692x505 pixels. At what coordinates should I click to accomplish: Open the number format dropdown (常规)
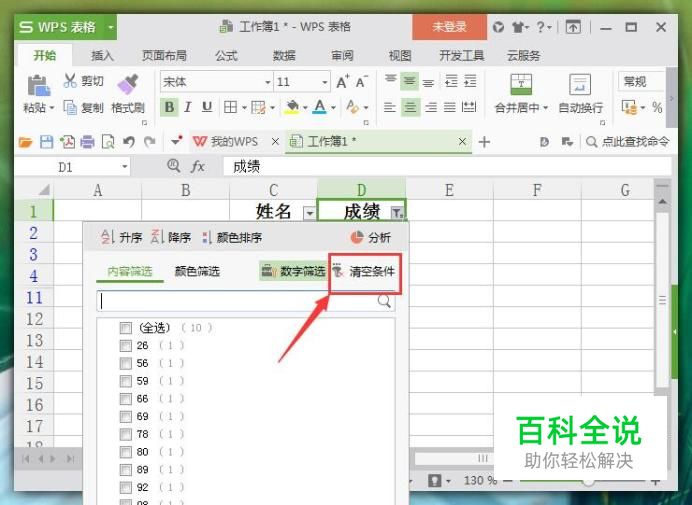coord(642,82)
